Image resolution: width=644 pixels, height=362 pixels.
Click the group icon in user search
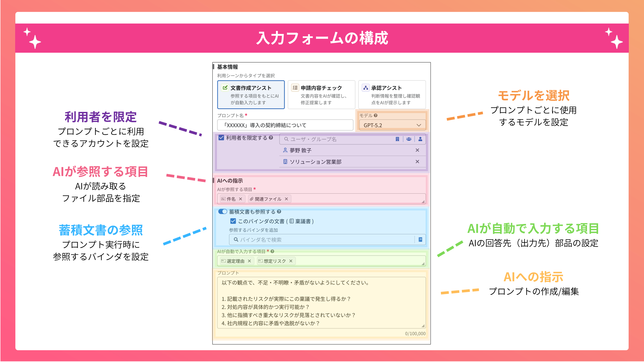pyautogui.click(x=409, y=139)
